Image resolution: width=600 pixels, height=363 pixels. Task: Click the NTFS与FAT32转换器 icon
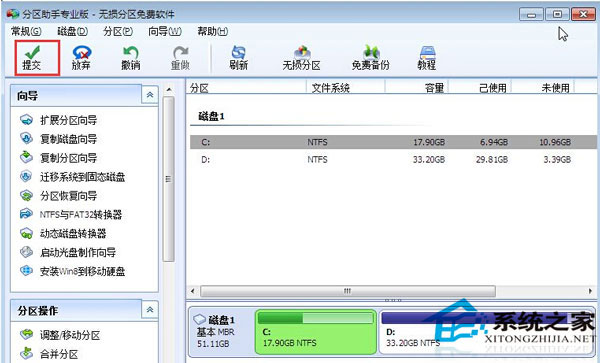(26, 214)
